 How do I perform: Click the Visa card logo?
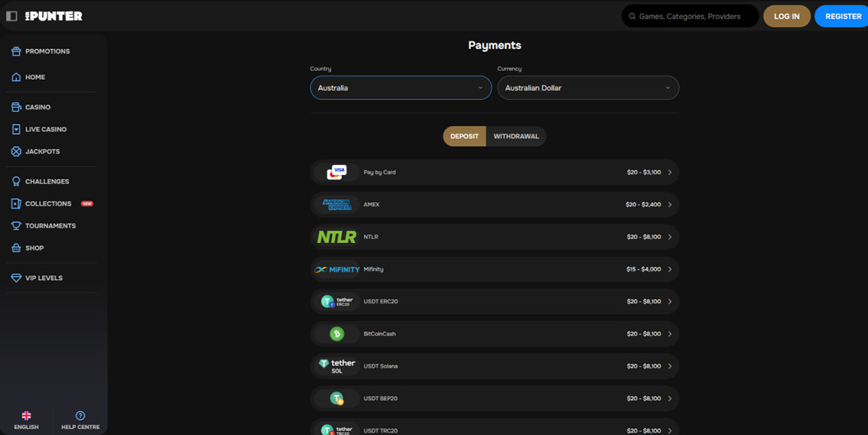(336, 172)
